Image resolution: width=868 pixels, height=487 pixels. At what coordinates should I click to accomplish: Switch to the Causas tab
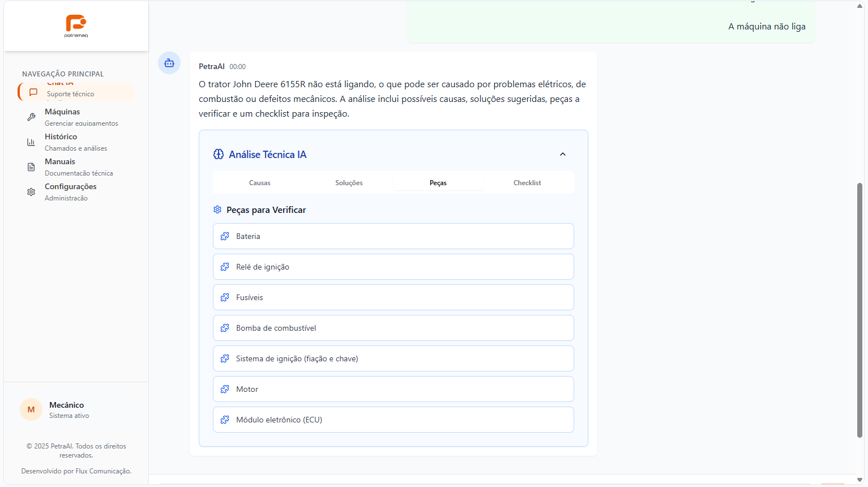pyautogui.click(x=260, y=183)
